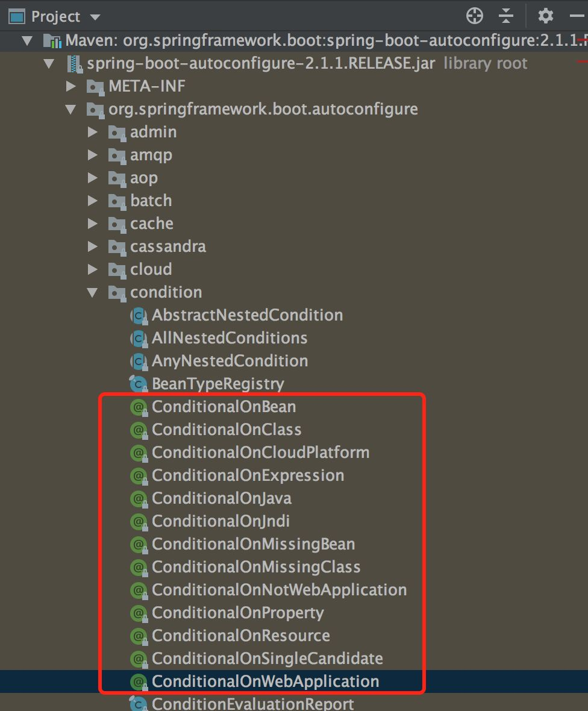
Task: Click the Collapse All toolbar icon
Action: tap(506, 16)
